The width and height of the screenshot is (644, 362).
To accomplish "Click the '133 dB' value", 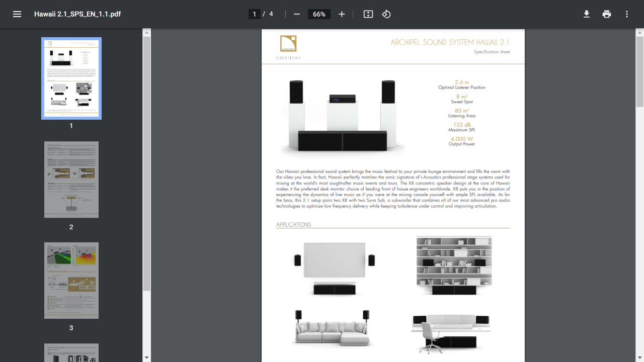I will [462, 125].
